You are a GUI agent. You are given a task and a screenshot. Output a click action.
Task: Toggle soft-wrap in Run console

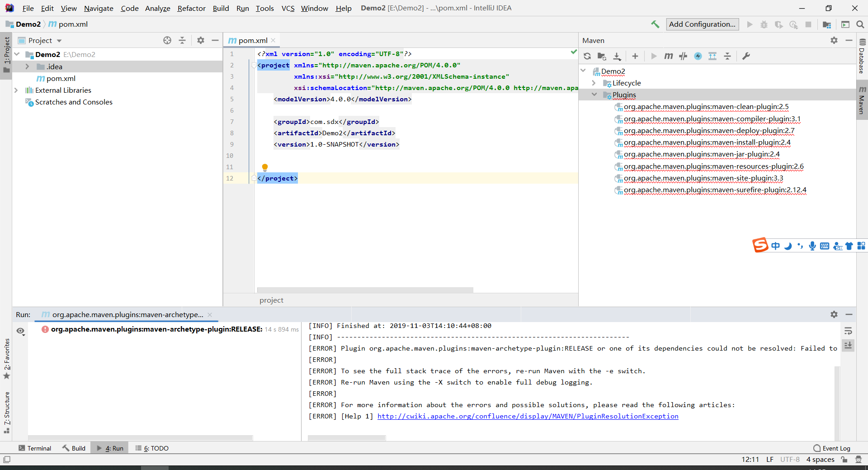point(848,332)
